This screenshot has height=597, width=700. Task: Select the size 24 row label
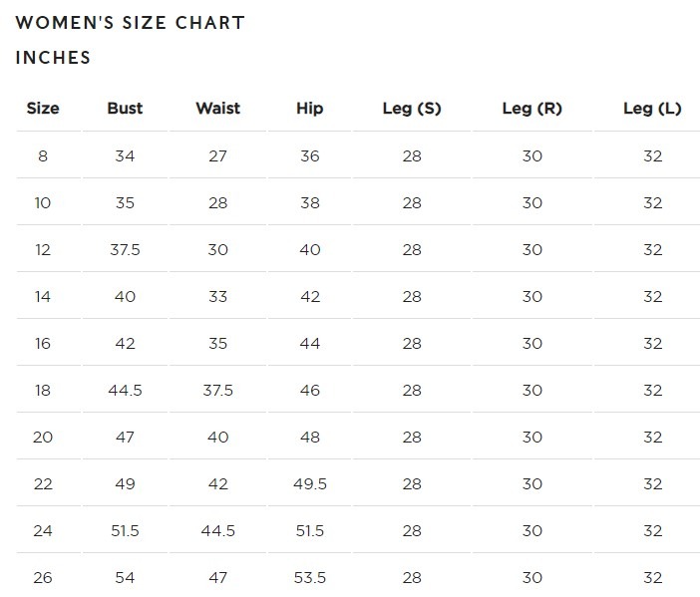pyautogui.click(x=43, y=531)
